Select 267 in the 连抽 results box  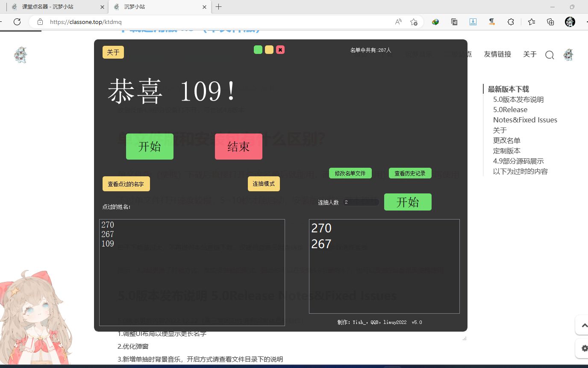click(321, 244)
